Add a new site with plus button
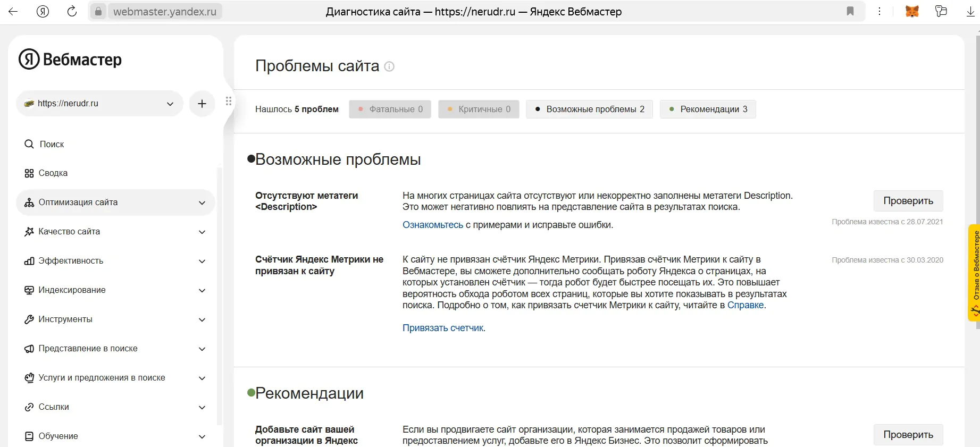Screen dimensions: 980x447 [x=202, y=104]
